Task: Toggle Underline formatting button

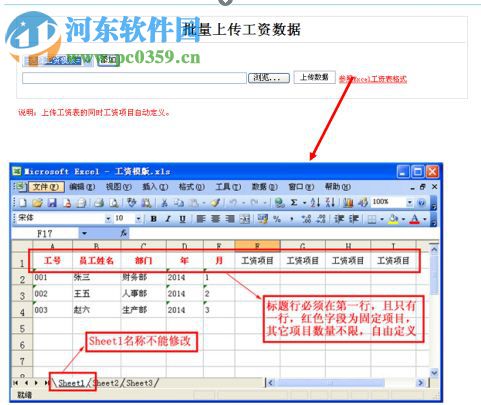Action: pyautogui.click(x=182, y=219)
